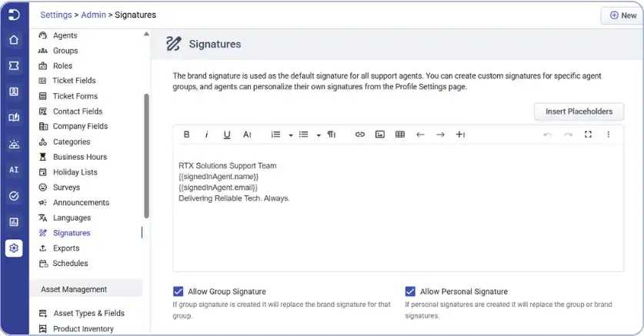Viewport: 644px width, 336px height.
Task: Insert a table into the signature
Action: click(400, 134)
